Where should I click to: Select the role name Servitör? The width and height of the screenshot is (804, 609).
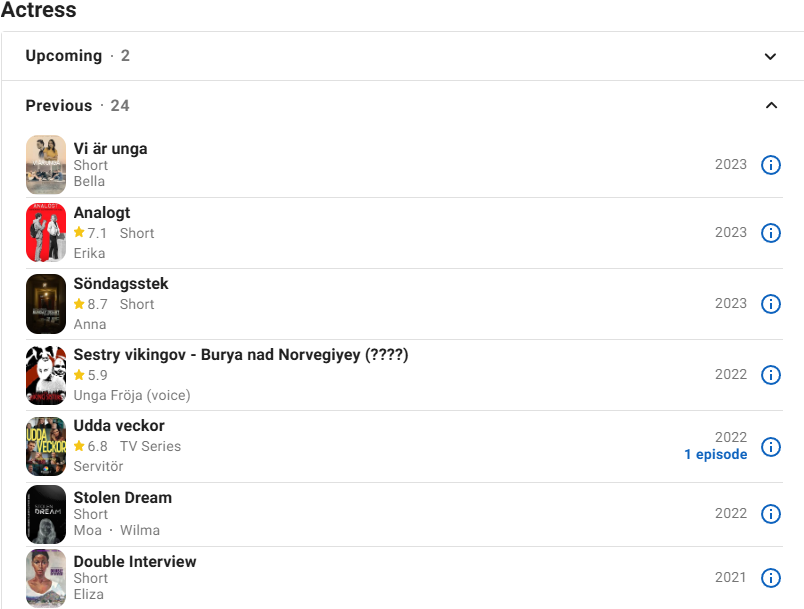98,466
